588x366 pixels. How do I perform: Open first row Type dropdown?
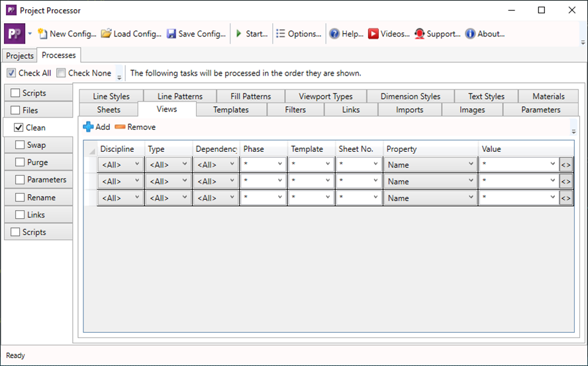[x=168, y=165]
